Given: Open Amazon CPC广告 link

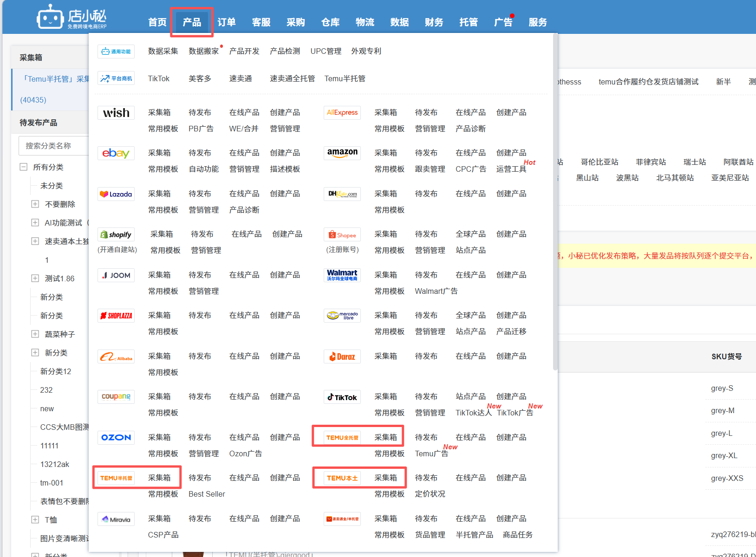Looking at the screenshot, I should click(471, 169).
